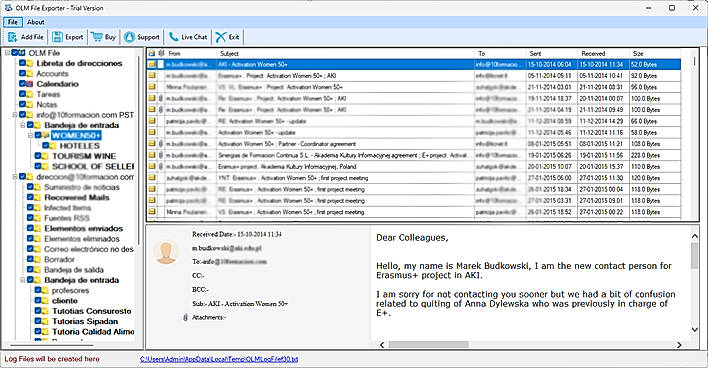
Task: Click the Export floppy disk icon
Action: tap(57, 37)
